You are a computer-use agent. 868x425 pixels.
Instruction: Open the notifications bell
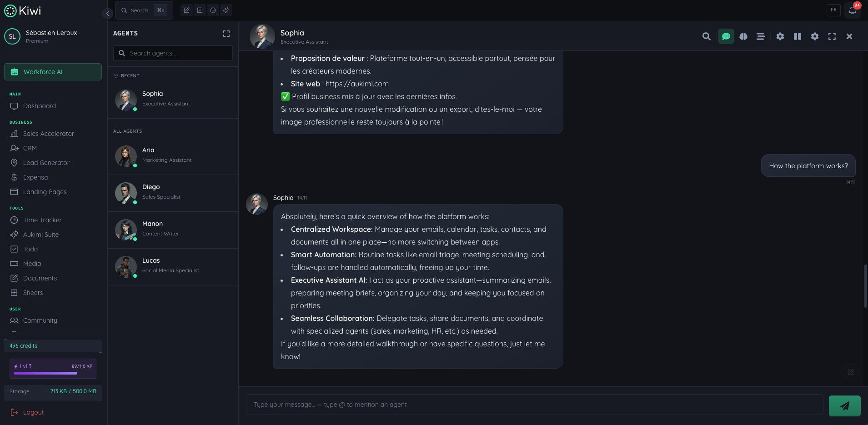click(852, 10)
